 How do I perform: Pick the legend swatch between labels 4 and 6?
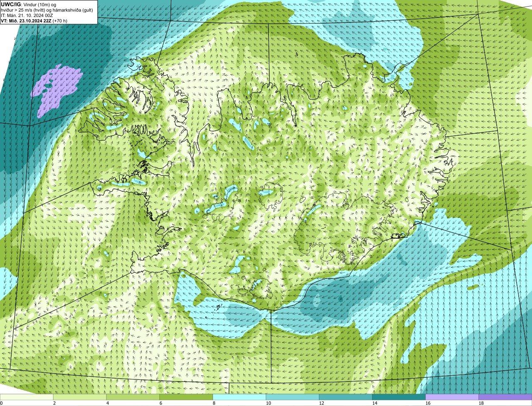pyautogui.click(x=133, y=397)
